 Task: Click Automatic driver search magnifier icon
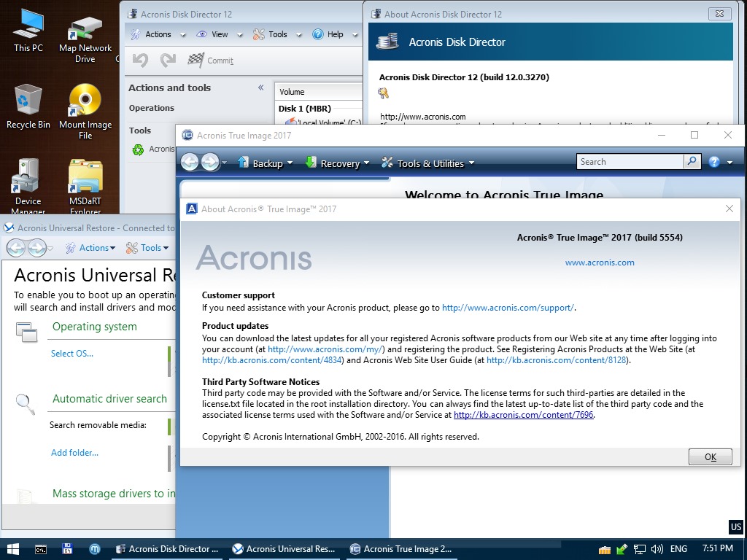pyautogui.click(x=26, y=404)
